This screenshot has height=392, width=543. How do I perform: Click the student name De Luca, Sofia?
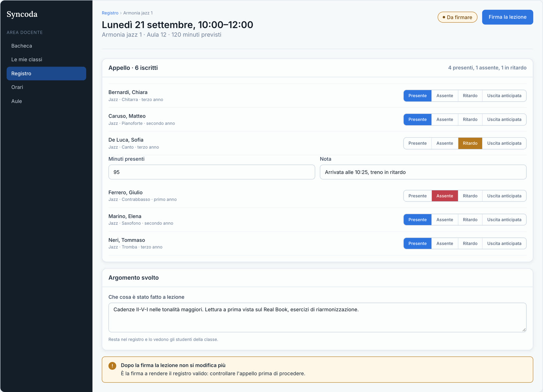126,140
